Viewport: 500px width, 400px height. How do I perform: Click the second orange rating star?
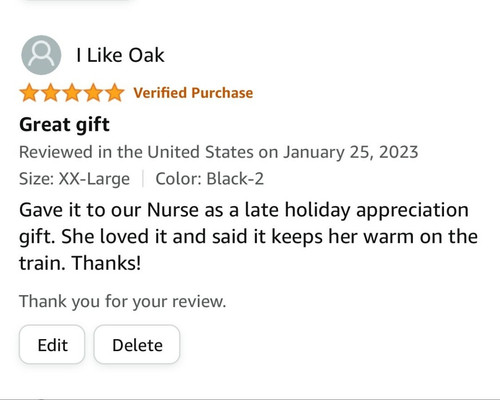click(51, 93)
